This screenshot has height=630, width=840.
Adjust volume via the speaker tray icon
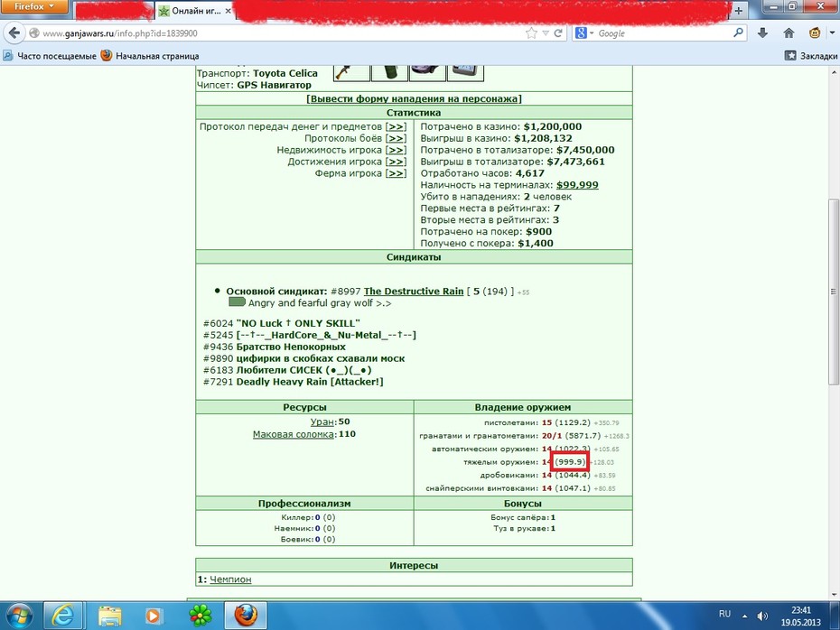click(x=762, y=616)
